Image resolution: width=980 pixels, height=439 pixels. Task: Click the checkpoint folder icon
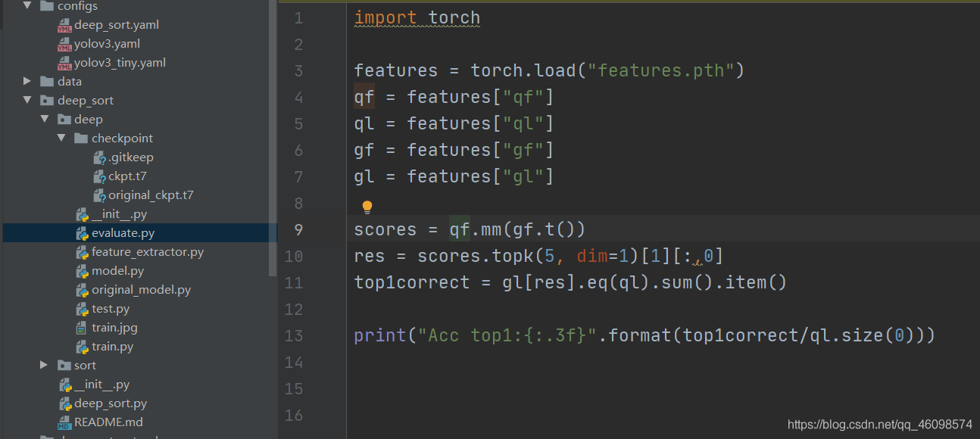81,139
